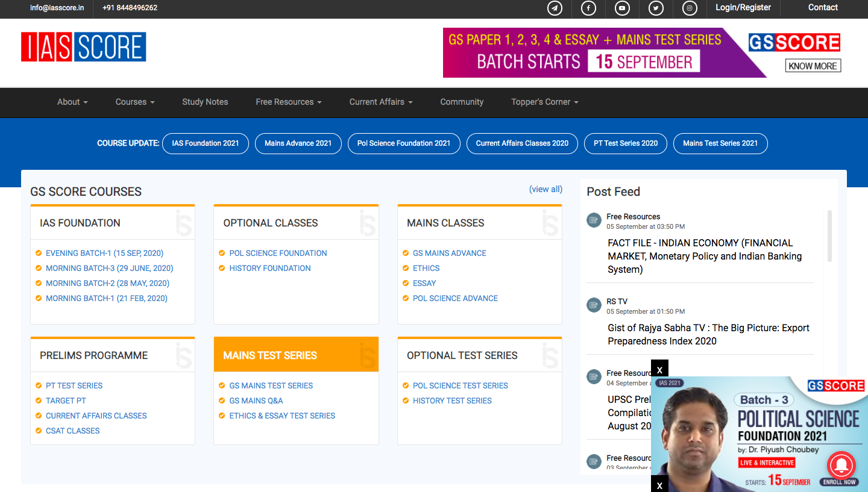Click post icon beside FACT FILE Free Resources entry
Image resolution: width=868 pixels, height=492 pixels.
[594, 220]
